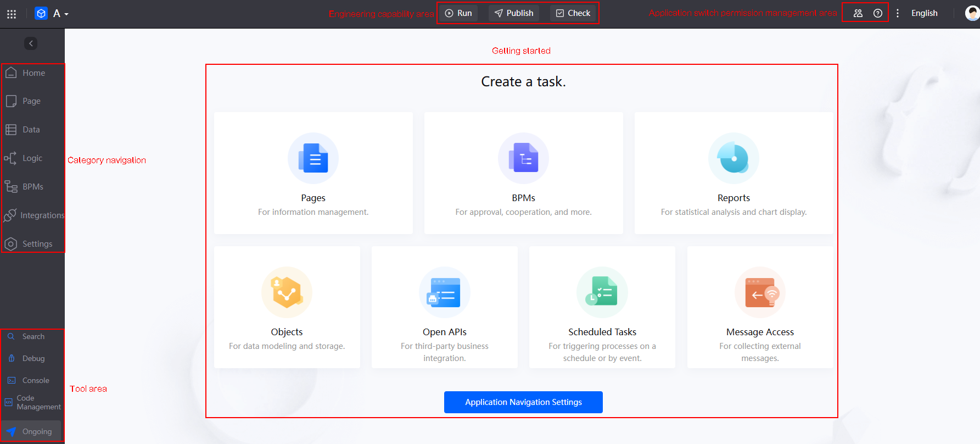Click the Code Management icon
980x444 pixels.
pos(8,402)
